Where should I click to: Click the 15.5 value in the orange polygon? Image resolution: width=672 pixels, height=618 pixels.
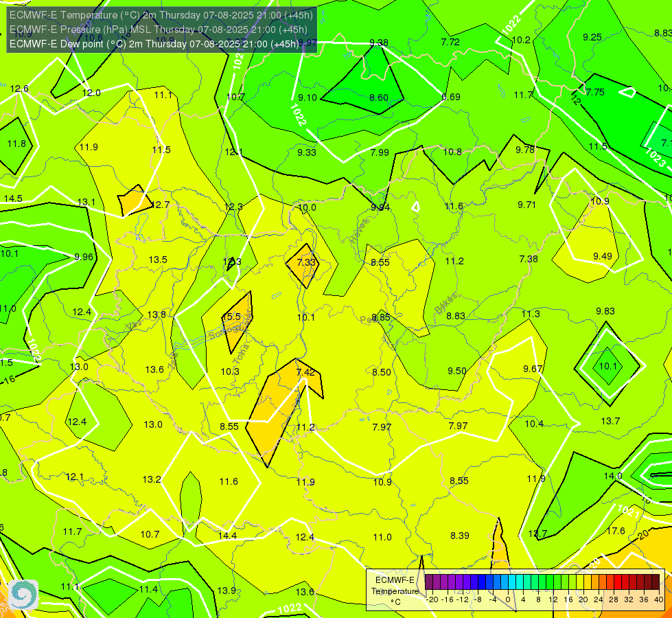coord(231,317)
